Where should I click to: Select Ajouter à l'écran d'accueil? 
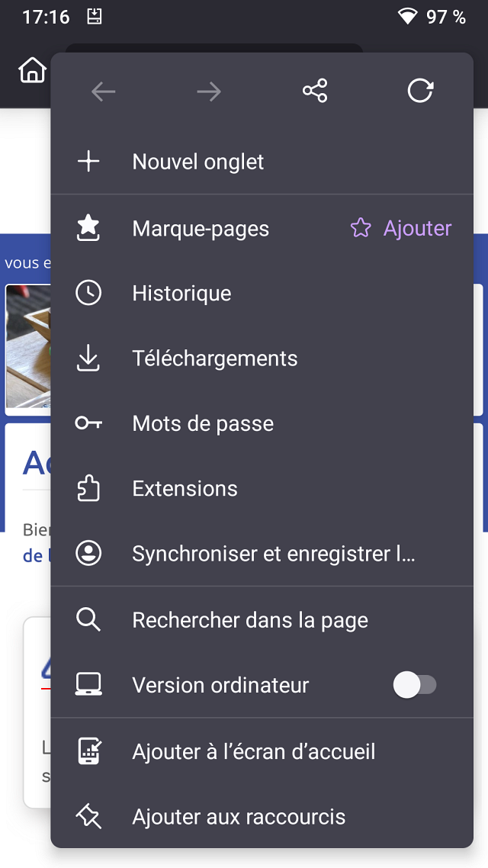253,751
